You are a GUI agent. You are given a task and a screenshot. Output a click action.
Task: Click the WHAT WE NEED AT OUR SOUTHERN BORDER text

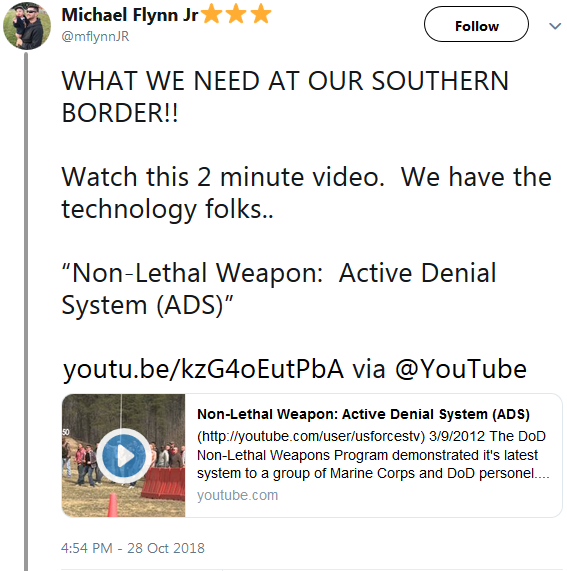point(285,97)
